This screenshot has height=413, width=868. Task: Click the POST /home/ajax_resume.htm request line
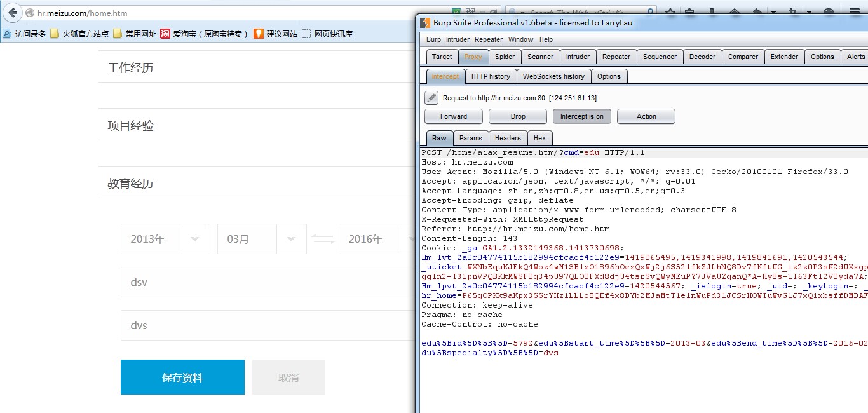pos(533,152)
